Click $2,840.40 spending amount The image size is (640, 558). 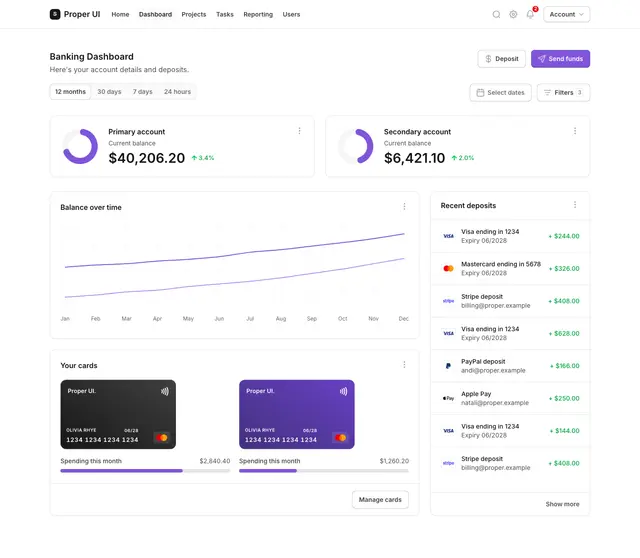click(215, 461)
